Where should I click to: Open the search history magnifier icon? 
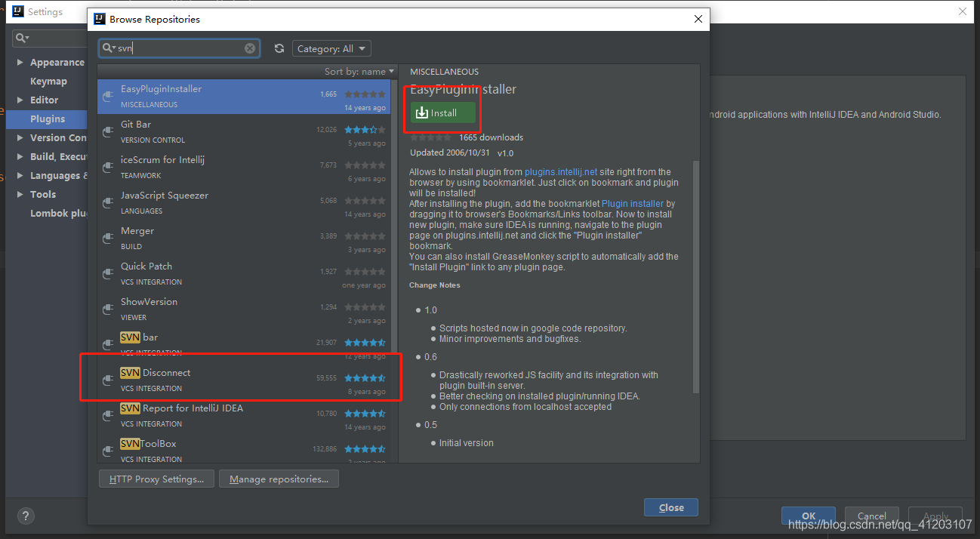(x=109, y=48)
